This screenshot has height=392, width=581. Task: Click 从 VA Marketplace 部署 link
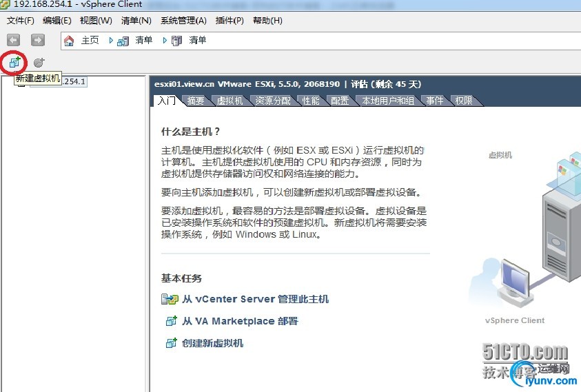[240, 321]
